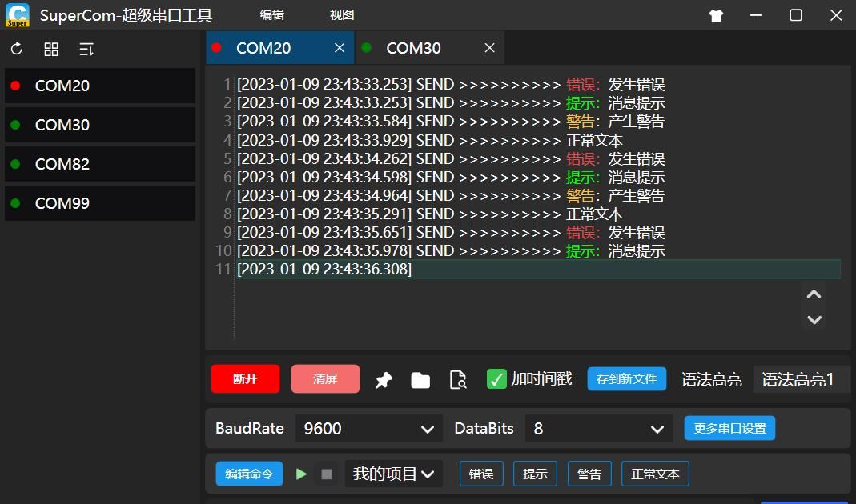The width and height of the screenshot is (856, 504).
Task: Click the scroll down chevron on log panel
Action: [814, 319]
